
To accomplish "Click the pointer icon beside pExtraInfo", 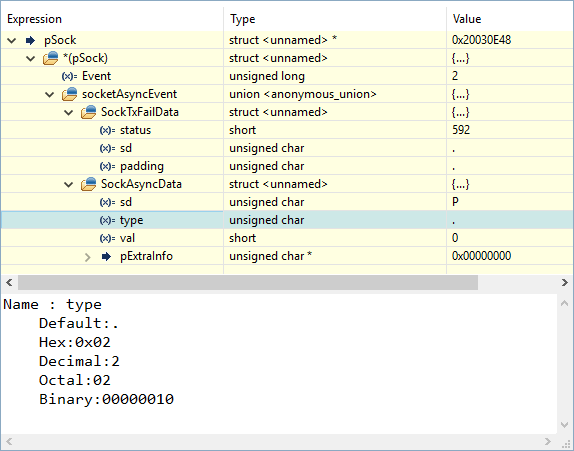I will point(106,257).
